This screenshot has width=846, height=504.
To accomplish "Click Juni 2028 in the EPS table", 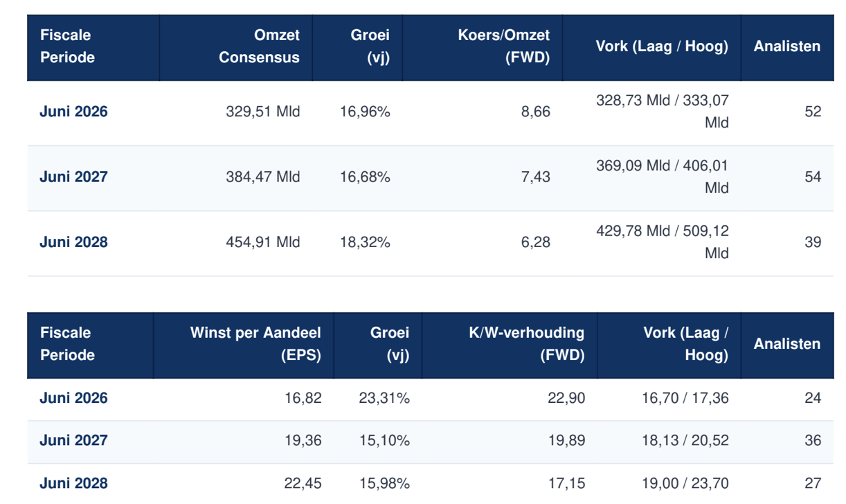I will pyautogui.click(x=73, y=483).
